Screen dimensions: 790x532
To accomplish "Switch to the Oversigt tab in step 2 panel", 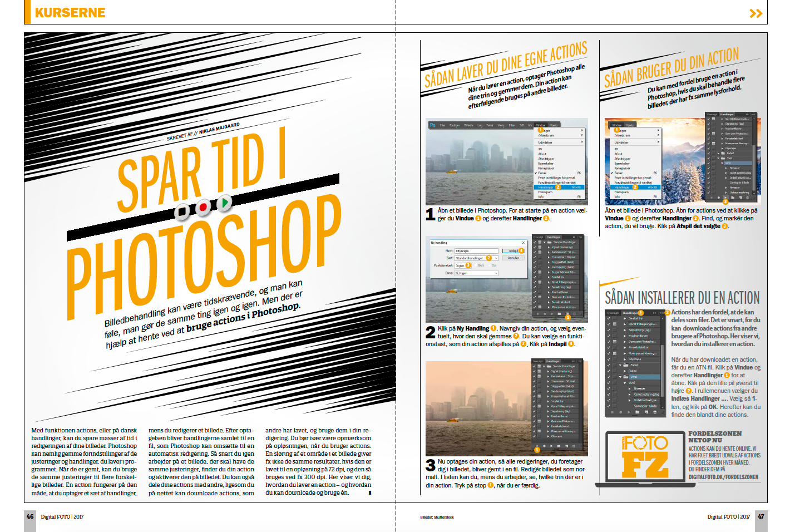I will coord(538,237).
